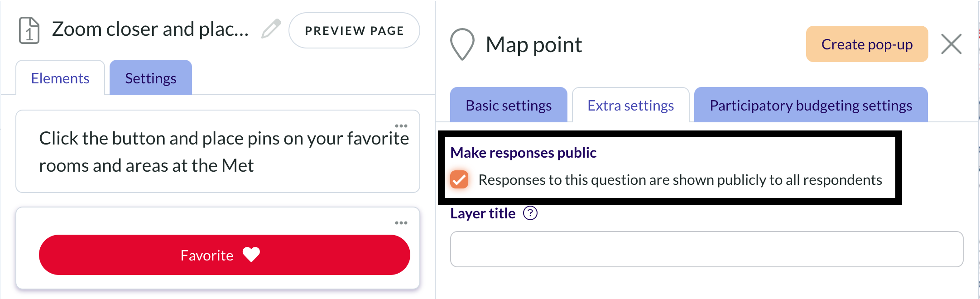Focus the Layer title input field
The width and height of the screenshot is (980, 299).
[706, 249]
